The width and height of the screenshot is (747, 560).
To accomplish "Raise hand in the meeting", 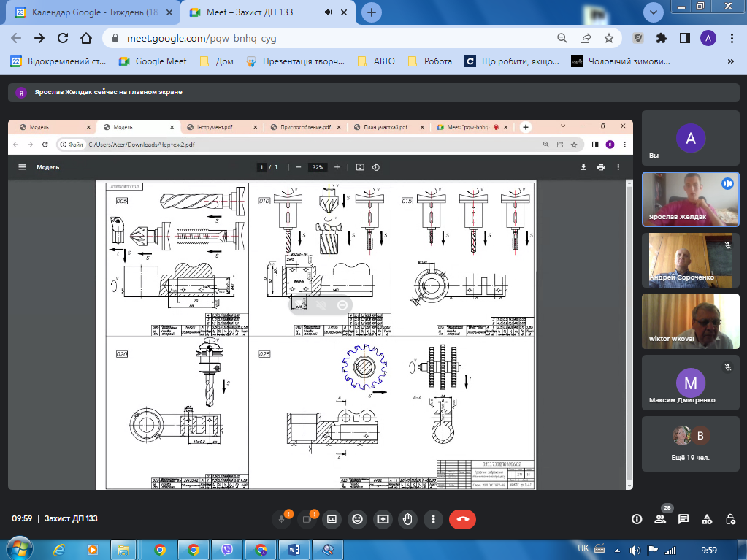I will tap(408, 519).
